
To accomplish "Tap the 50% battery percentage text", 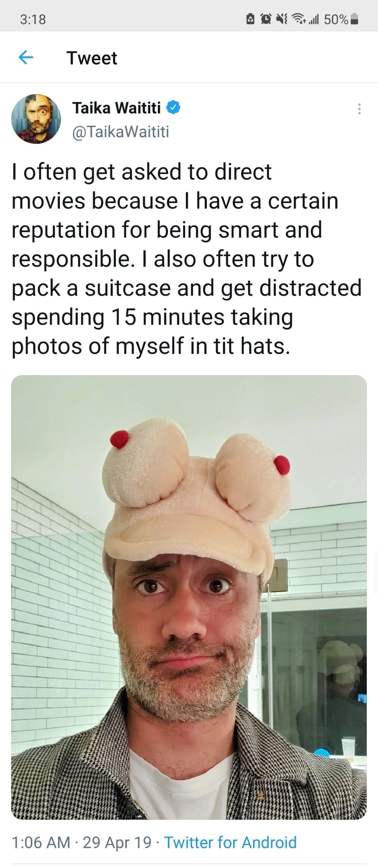I will 336,19.
